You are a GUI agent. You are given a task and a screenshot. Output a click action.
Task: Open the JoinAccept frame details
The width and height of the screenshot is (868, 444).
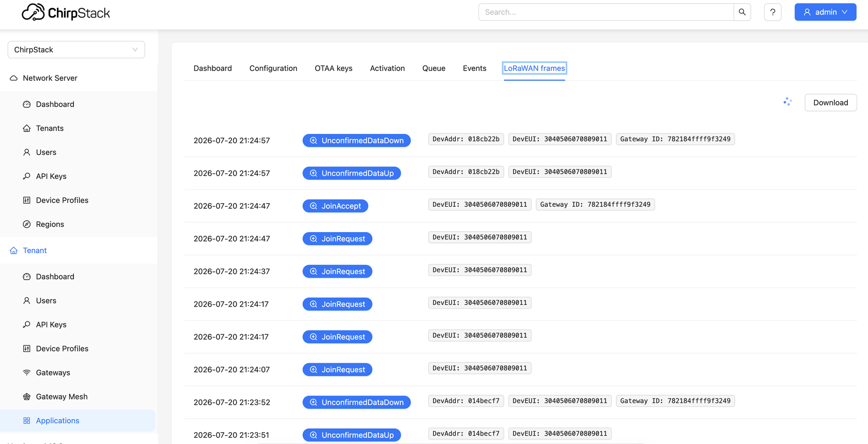[x=335, y=206]
